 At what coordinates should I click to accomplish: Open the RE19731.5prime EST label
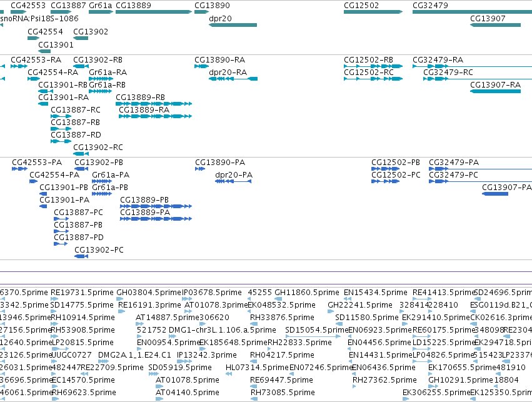82,293
